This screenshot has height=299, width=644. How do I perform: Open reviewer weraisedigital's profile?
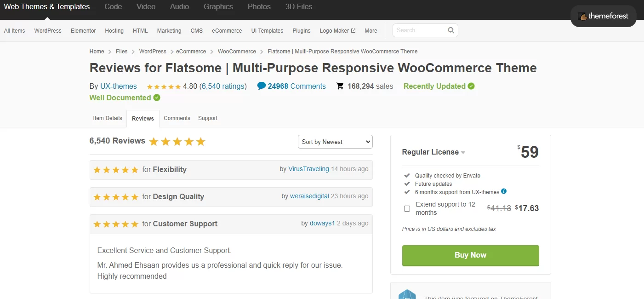309,196
